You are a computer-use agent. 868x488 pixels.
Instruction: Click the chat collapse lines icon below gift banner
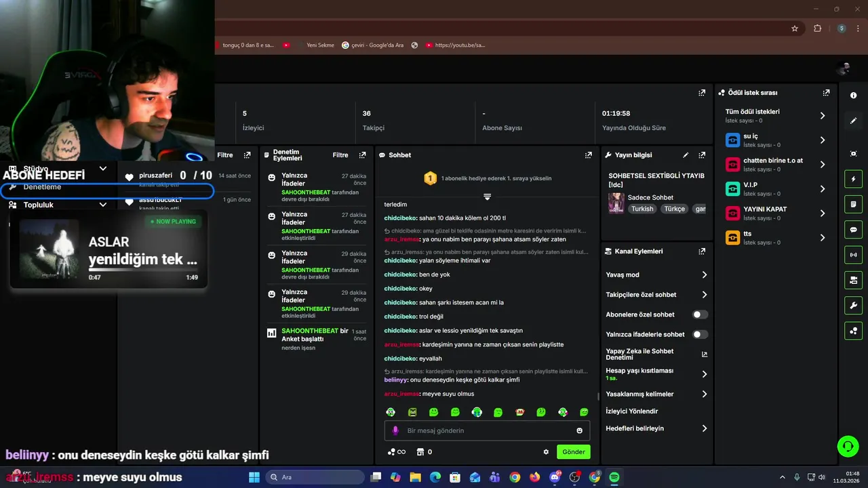(487, 197)
